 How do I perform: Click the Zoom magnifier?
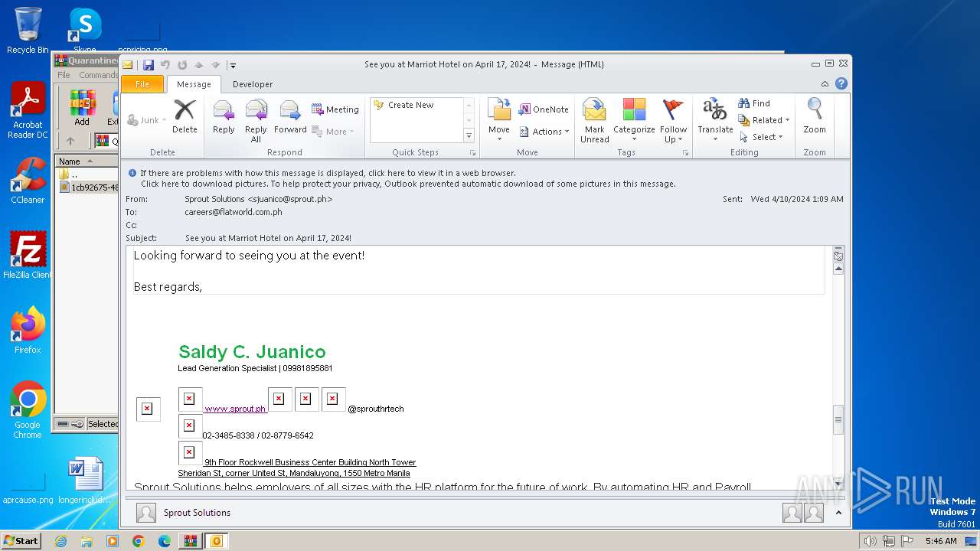[815, 116]
